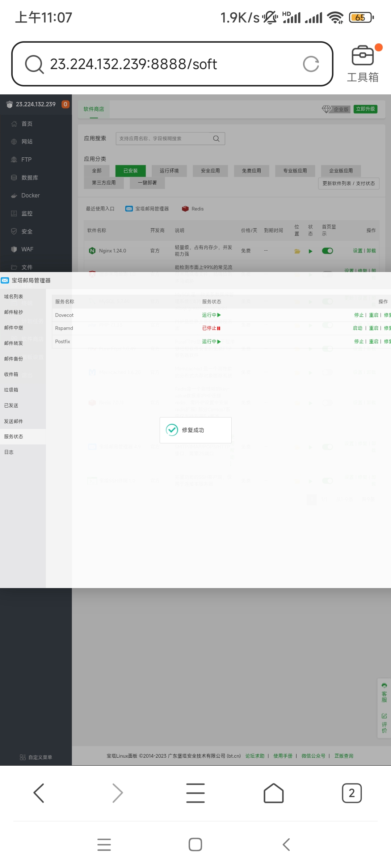The width and height of the screenshot is (391, 868).
Task: Open Nginx 设置 settings link
Action: pyautogui.click(x=358, y=251)
